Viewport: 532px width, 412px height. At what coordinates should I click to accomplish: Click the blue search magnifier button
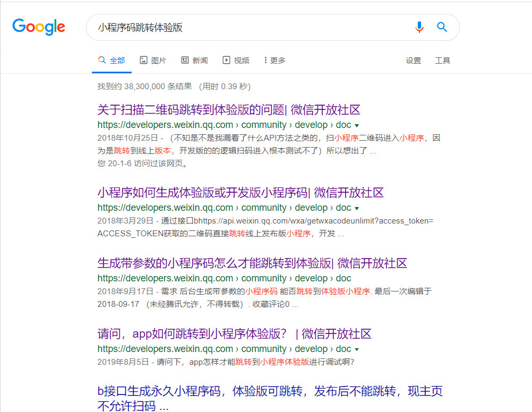tap(442, 27)
